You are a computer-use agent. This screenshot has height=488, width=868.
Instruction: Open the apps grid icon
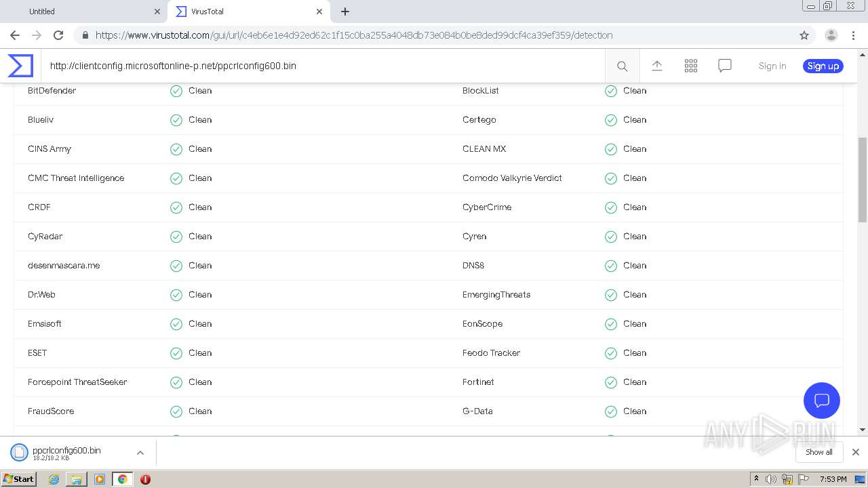click(691, 66)
